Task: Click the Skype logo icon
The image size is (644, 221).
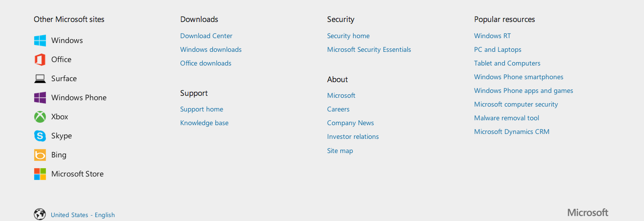Action: pyautogui.click(x=40, y=136)
